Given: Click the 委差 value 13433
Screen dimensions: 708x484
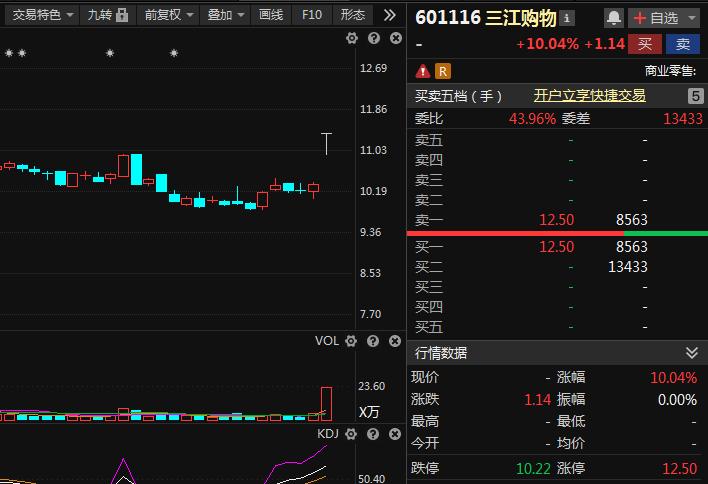Looking at the screenshot, I should [683, 119].
